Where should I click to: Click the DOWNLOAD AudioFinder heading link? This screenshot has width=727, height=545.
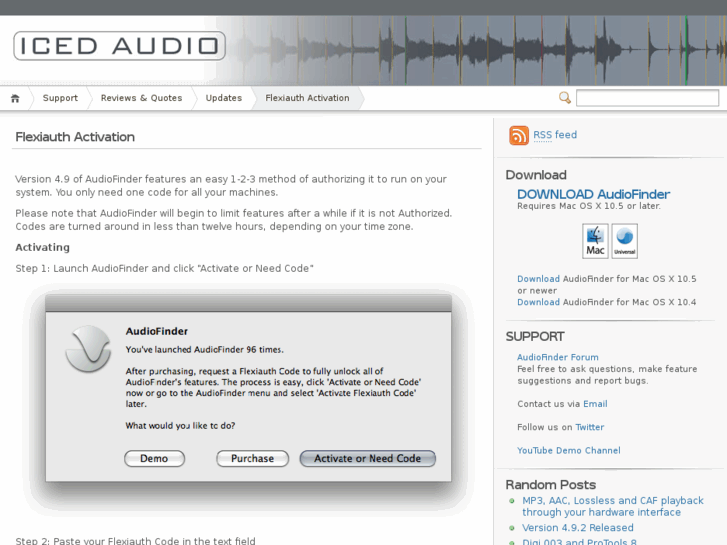point(593,194)
